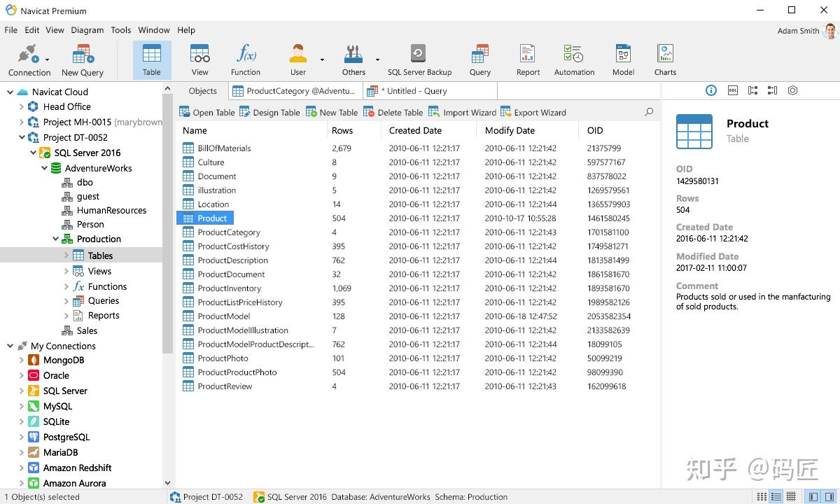Hide the right information pane

pos(830,496)
